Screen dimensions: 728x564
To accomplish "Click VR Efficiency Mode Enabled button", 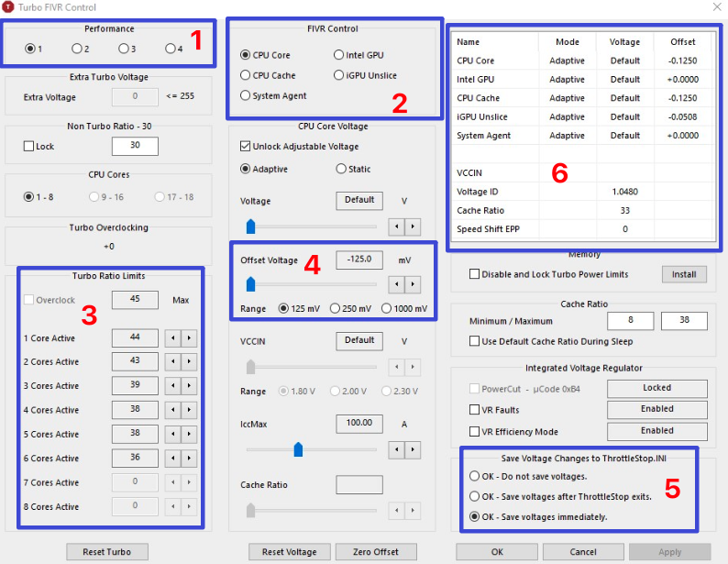I will [657, 431].
